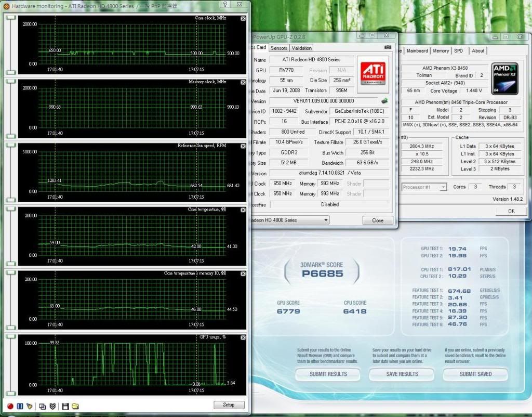Click the GPU-Z camera screenshot icon

click(388, 47)
